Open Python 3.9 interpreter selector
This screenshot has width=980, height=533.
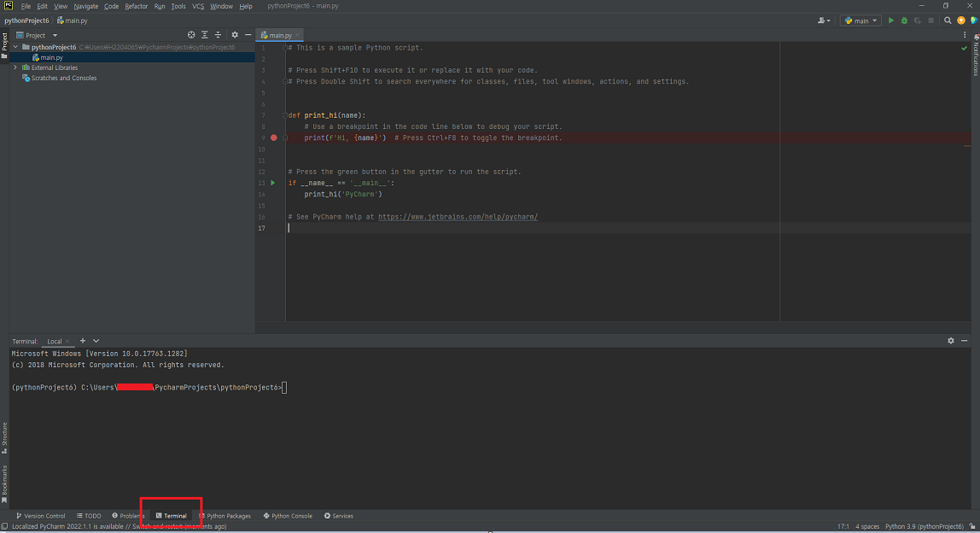click(925, 527)
